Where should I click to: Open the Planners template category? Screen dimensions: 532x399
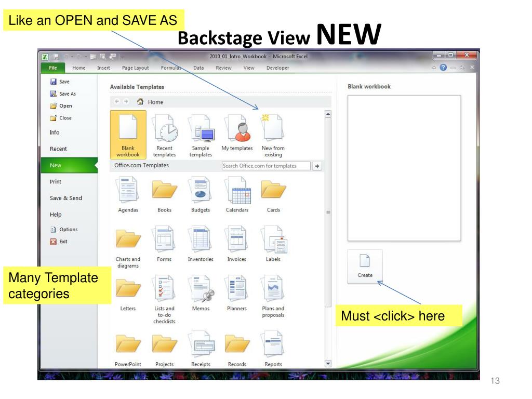coord(237,293)
